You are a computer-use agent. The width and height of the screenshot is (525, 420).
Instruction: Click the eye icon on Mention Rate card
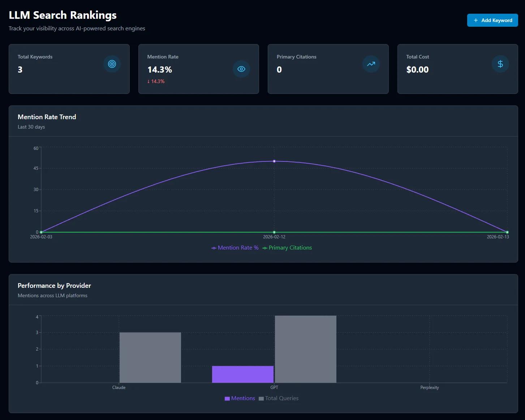[x=241, y=69]
